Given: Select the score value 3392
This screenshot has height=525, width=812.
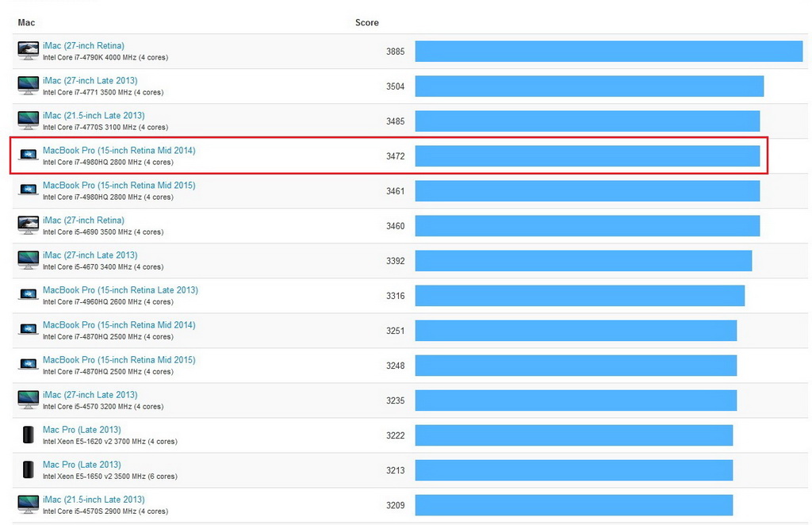Looking at the screenshot, I should tap(395, 260).
